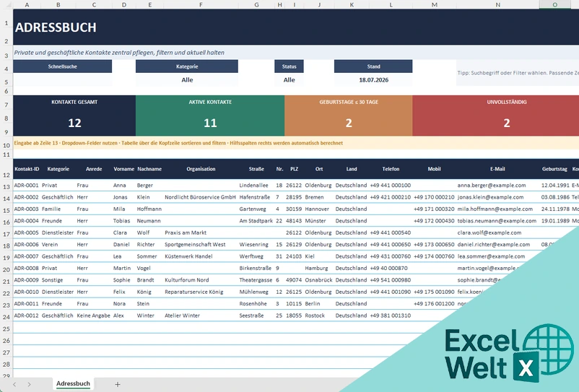Select the Praxis am Markt cell
This screenshot has width=579, height=392.
(x=201, y=232)
